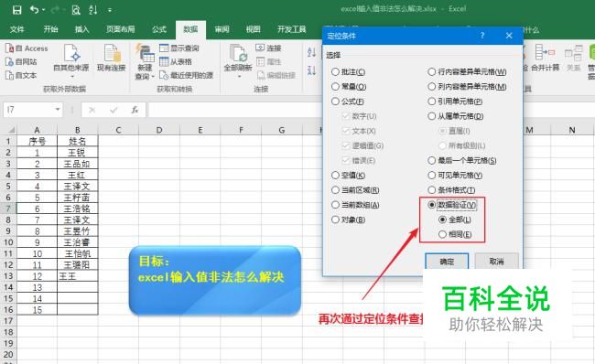The height and width of the screenshot is (364, 595).
Task: Click 从表格 from table
Action: [x=176, y=61]
